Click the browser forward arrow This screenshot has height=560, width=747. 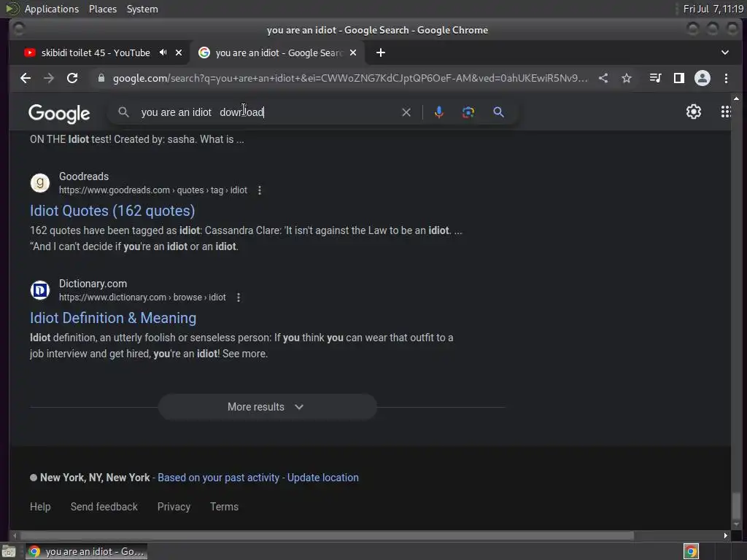49,78
